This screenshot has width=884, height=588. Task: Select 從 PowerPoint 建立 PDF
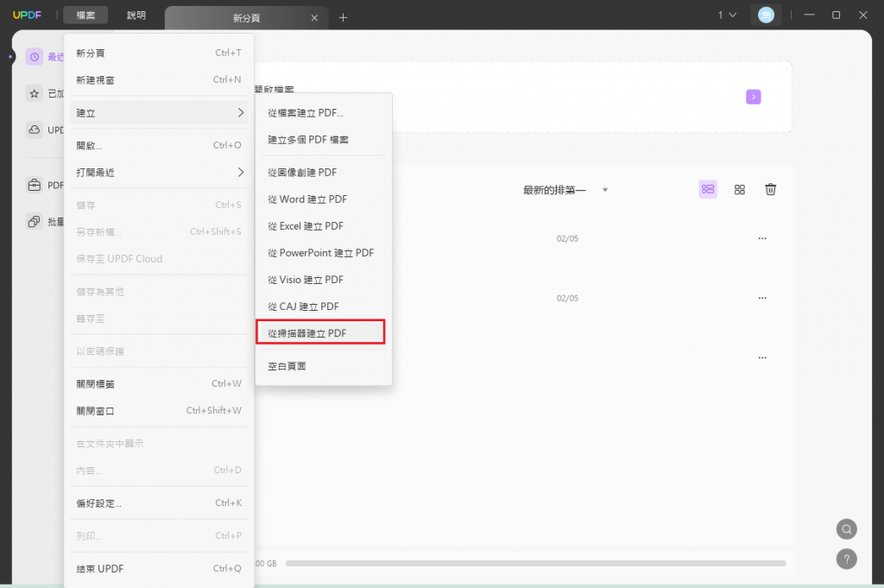click(x=323, y=253)
